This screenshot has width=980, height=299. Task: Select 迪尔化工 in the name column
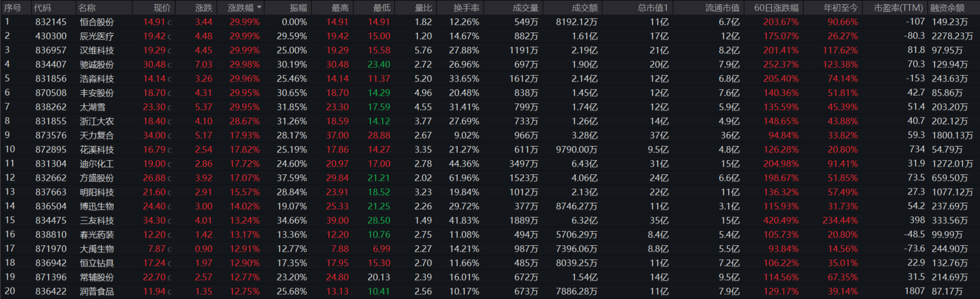point(96,164)
